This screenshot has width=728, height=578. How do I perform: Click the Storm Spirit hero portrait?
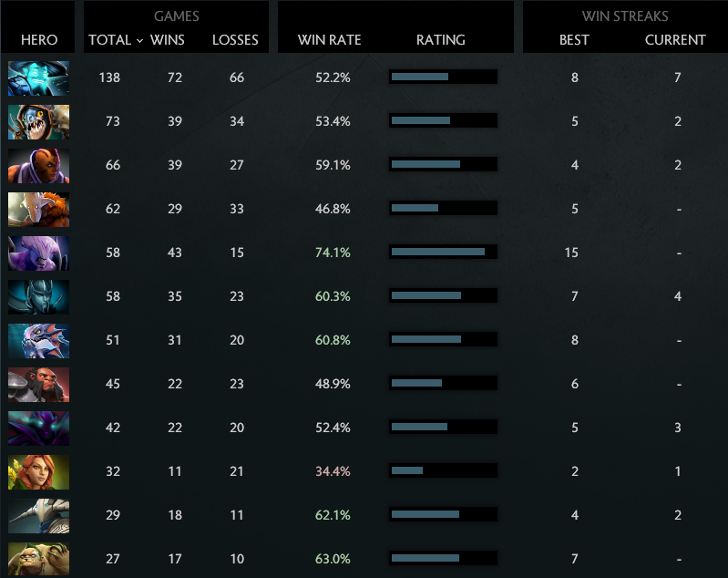[38, 77]
